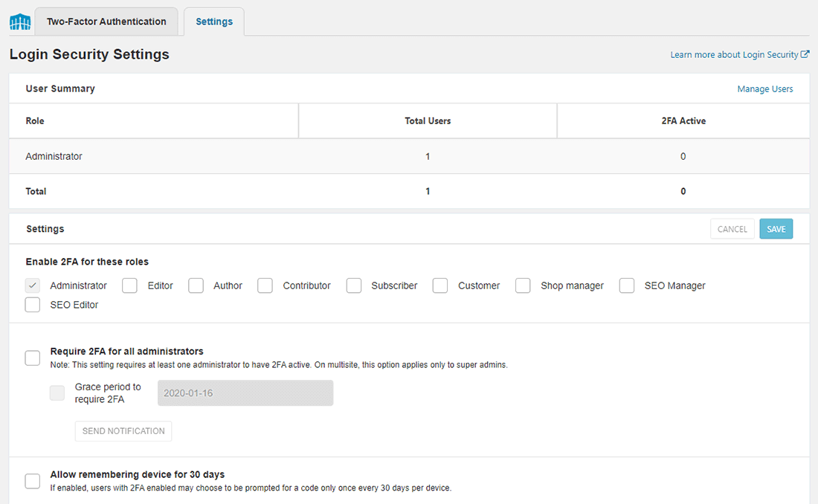Uncheck 2FA for the Administrator role
The width and height of the screenshot is (818, 504).
point(32,285)
